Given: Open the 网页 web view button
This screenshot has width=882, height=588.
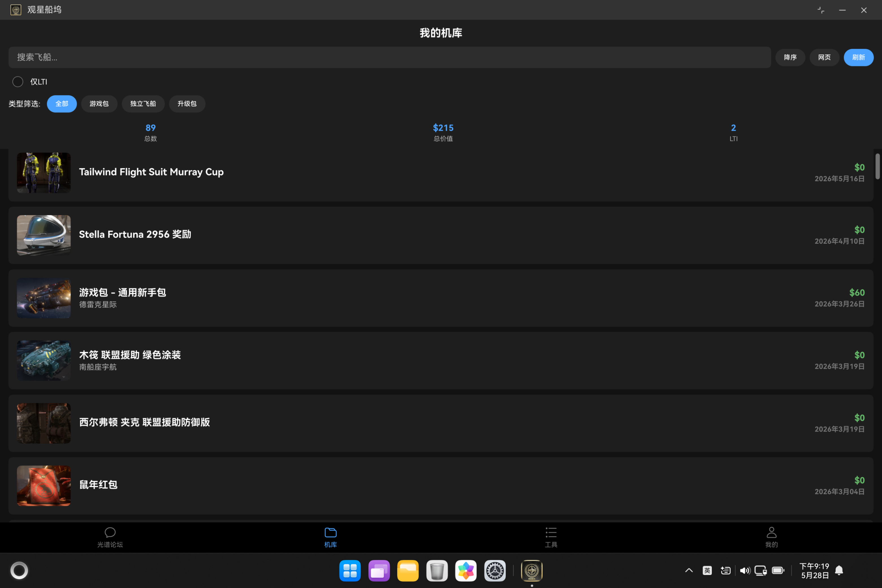Looking at the screenshot, I should (824, 57).
